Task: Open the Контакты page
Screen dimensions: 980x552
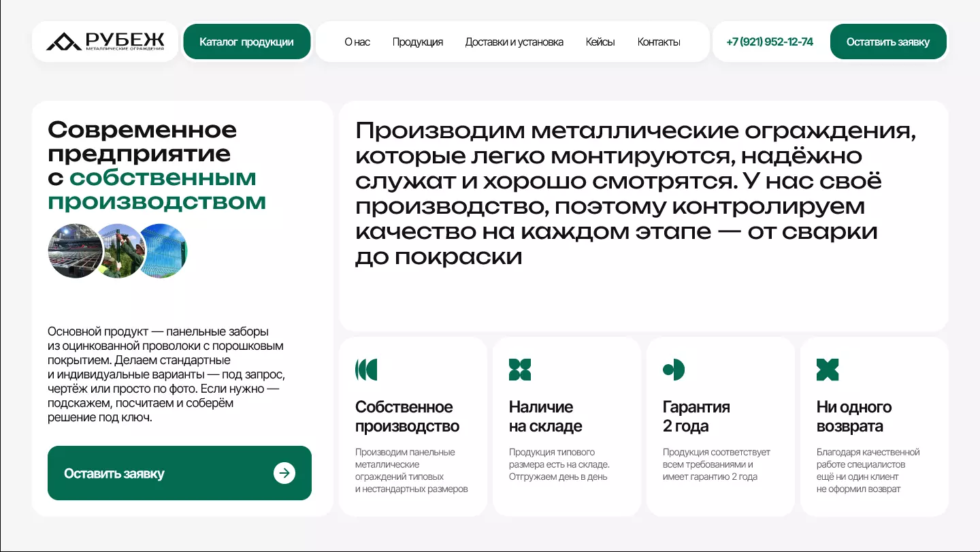Action: pyautogui.click(x=658, y=42)
